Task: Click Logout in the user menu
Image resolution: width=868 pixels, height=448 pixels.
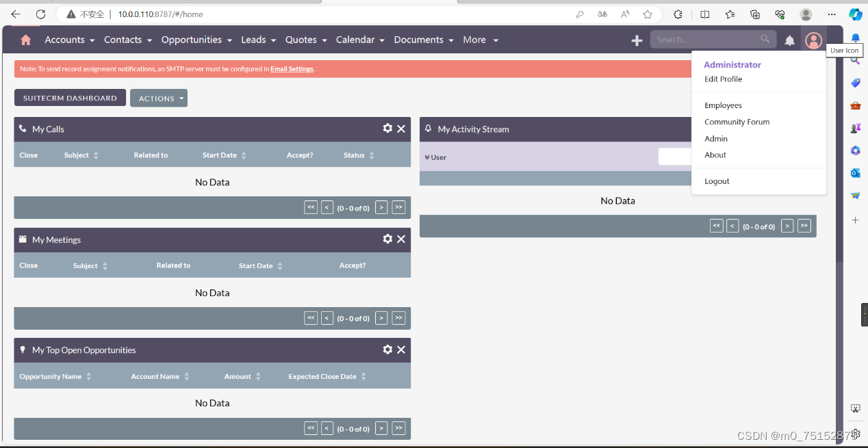Action: tap(717, 181)
